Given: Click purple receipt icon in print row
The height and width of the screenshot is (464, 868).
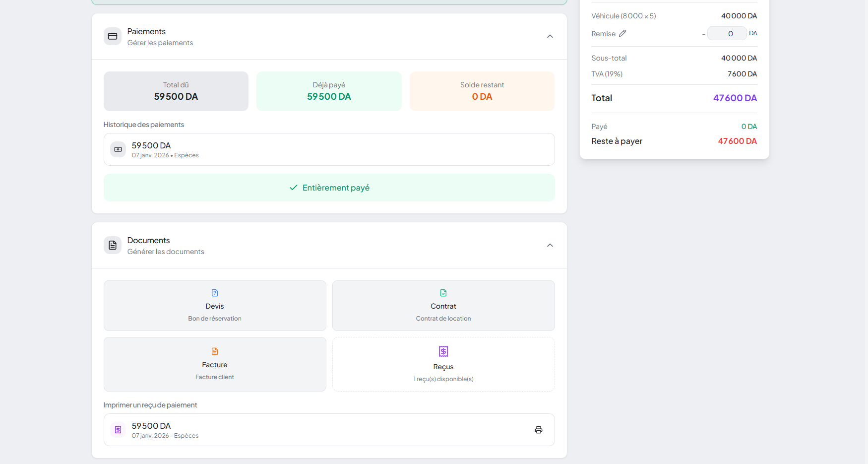Looking at the screenshot, I should coord(118,430).
